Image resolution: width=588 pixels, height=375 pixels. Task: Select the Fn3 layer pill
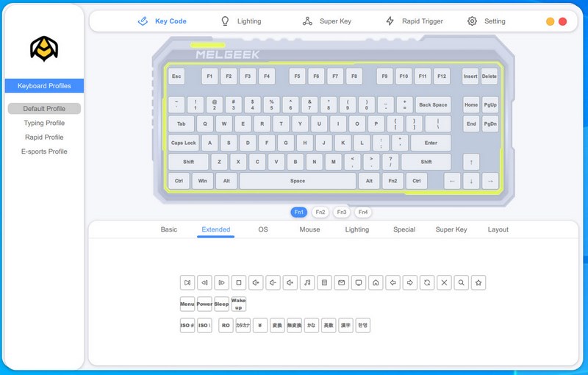click(x=342, y=213)
